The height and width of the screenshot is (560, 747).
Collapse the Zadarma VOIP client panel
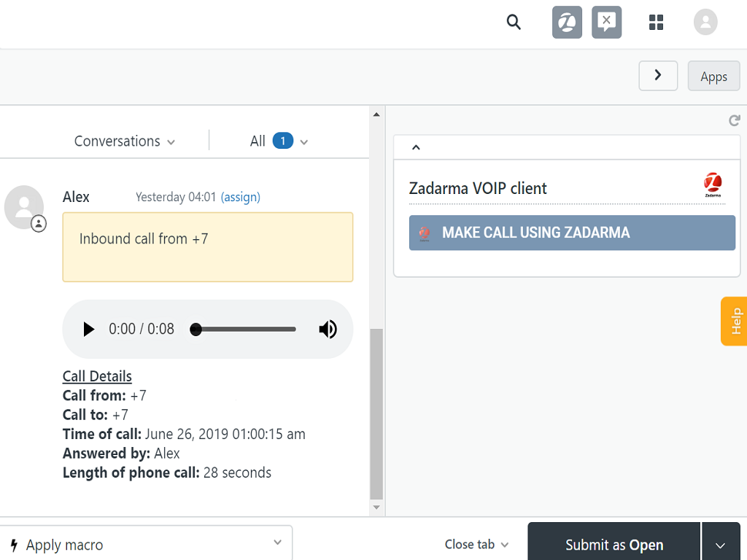pyautogui.click(x=416, y=147)
